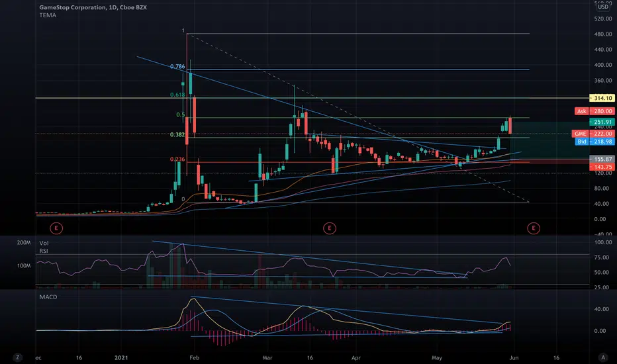Click the Mar label on time axis
This screenshot has height=364, width=617.
267,357
